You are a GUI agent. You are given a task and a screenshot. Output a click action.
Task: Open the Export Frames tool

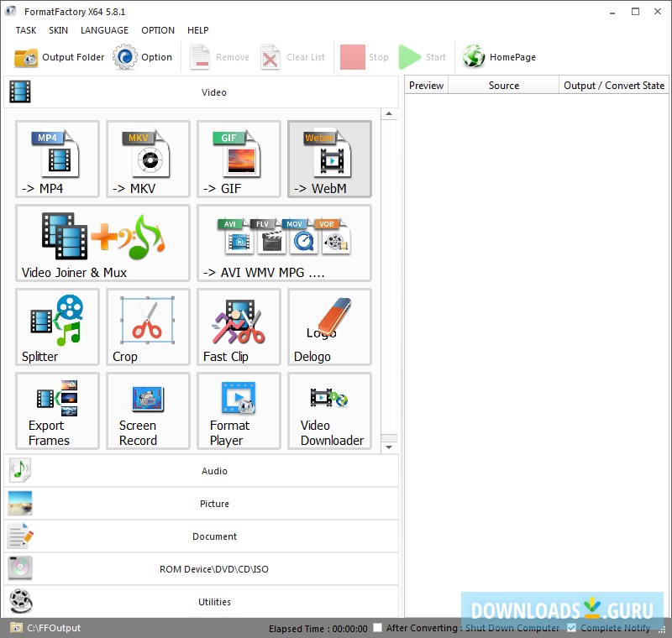(57, 411)
